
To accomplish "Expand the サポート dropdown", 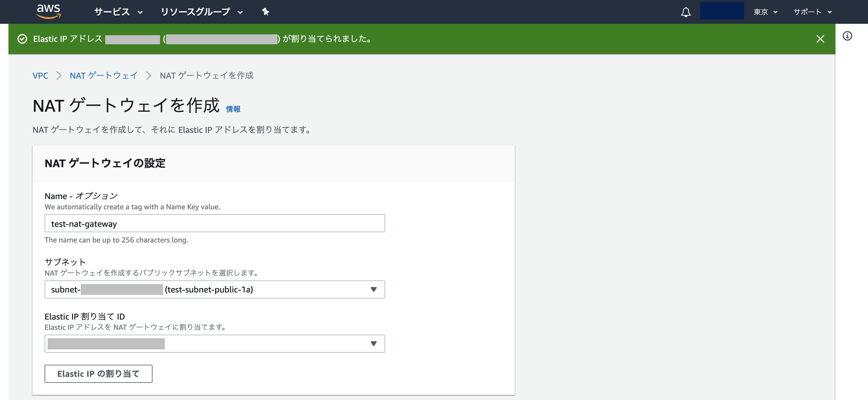I will (x=812, y=12).
